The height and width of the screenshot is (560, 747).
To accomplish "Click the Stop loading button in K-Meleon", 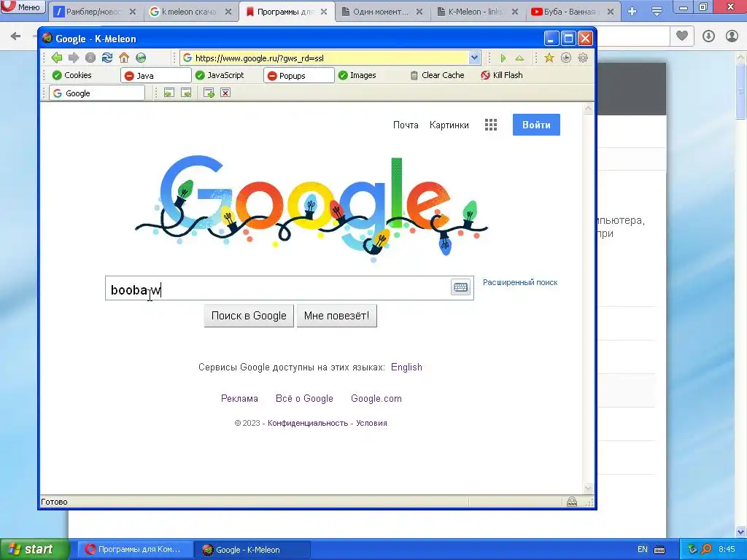I will pos(90,58).
